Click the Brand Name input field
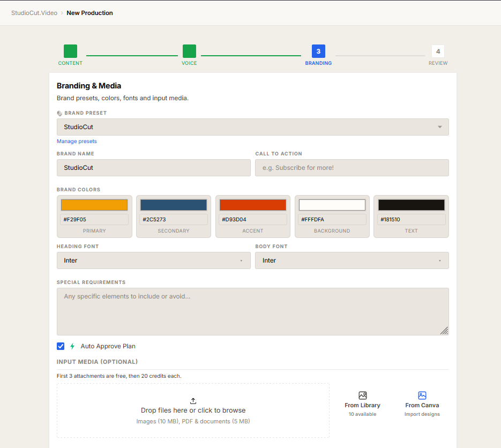501x448 pixels. pyautogui.click(x=153, y=168)
